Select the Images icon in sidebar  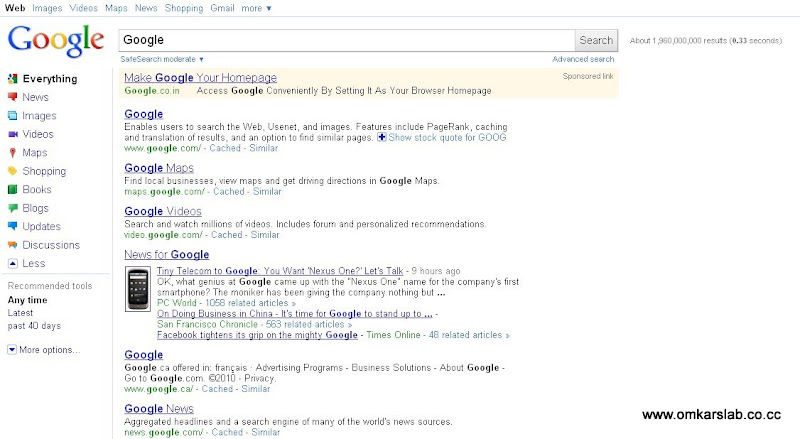pyautogui.click(x=12, y=116)
